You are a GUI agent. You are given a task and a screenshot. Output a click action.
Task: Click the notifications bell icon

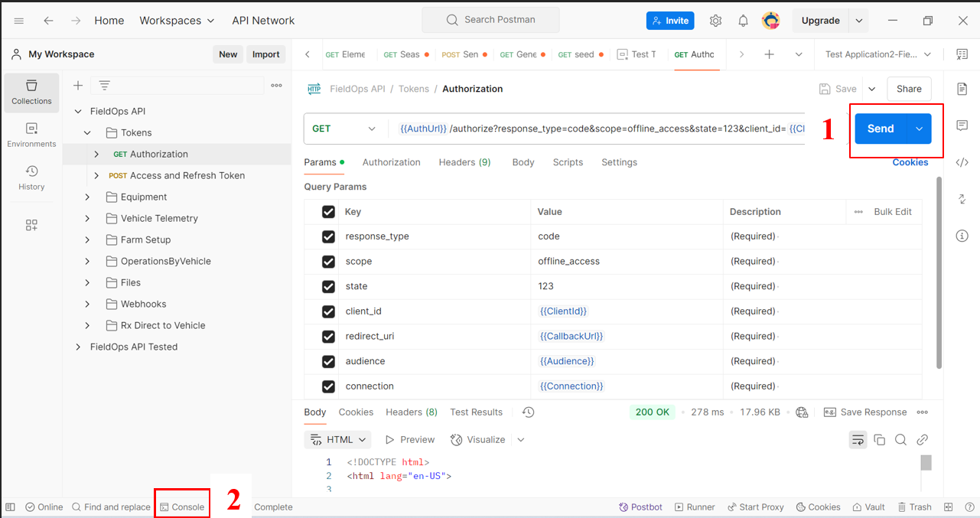[x=743, y=21]
